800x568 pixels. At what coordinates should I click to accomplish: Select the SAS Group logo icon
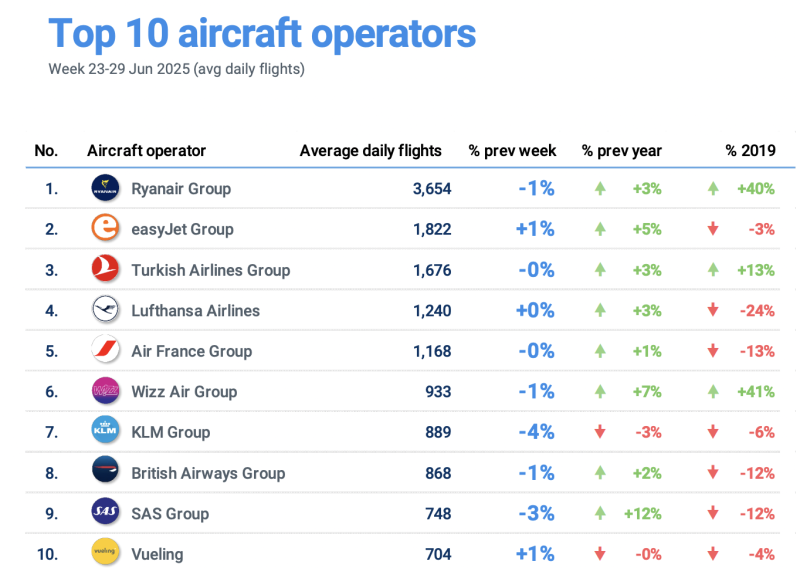(105, 513)
